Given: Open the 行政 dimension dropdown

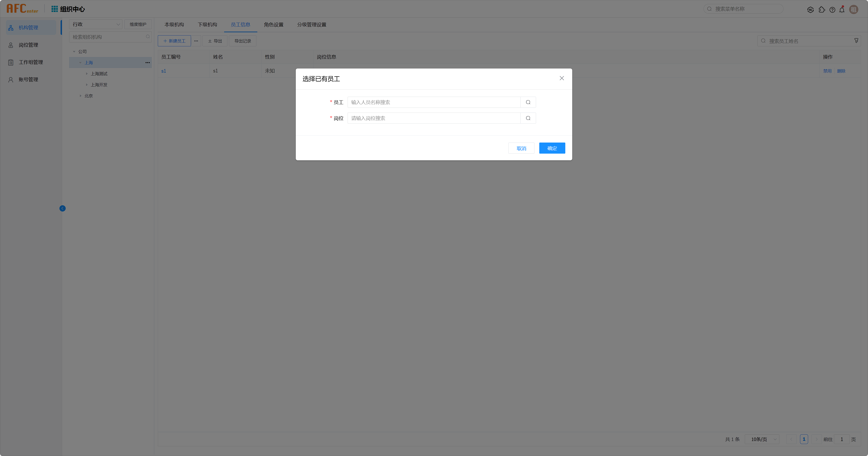Looking at the screenshot, I should [96, 24].
